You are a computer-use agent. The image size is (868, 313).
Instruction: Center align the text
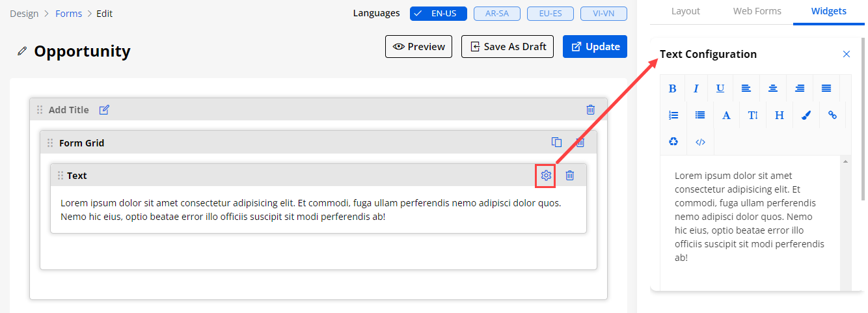pos(772,88)
